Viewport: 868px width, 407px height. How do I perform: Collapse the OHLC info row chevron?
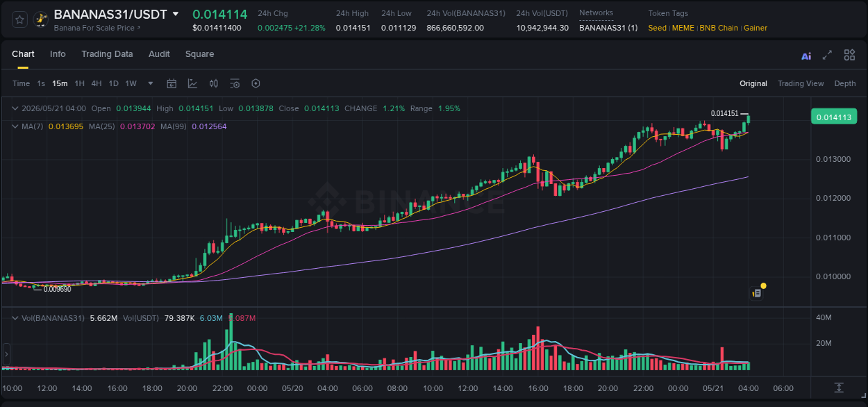coord(15,108)
